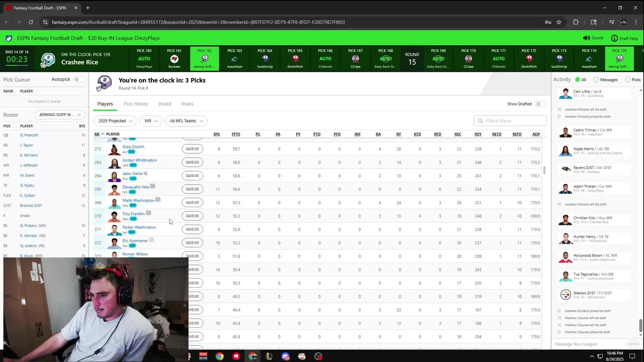Switch to the Board tab
This screenshot has width=644, height=362.
tap(165, 104)
